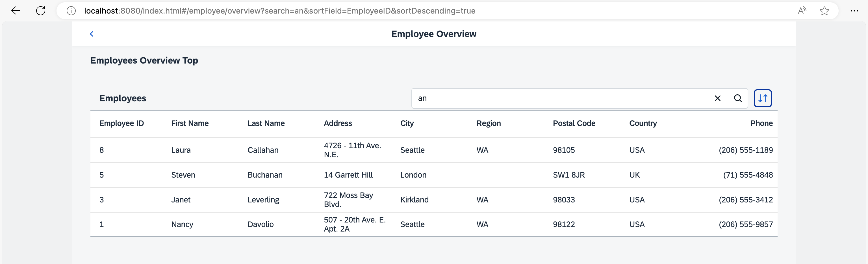Click postal code 98033
The height and width of the screenshot is (264, 868).
tap(564, 200)
